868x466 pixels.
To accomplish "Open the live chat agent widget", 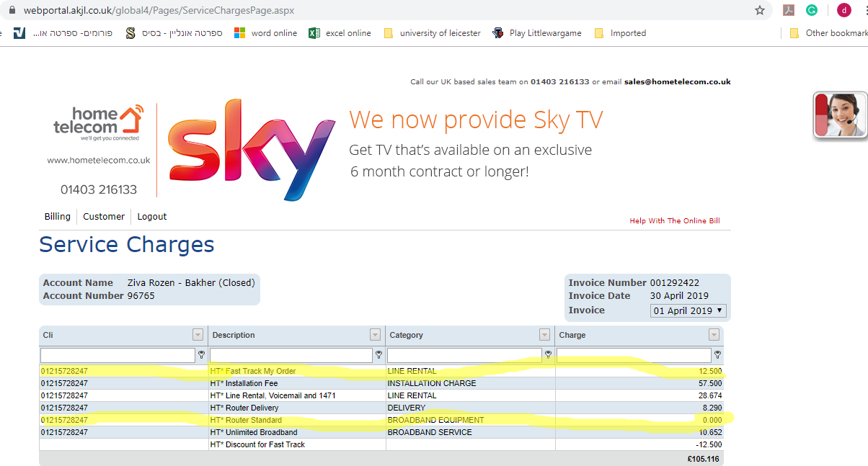I will pyautogui.click(x=840, y=115).
